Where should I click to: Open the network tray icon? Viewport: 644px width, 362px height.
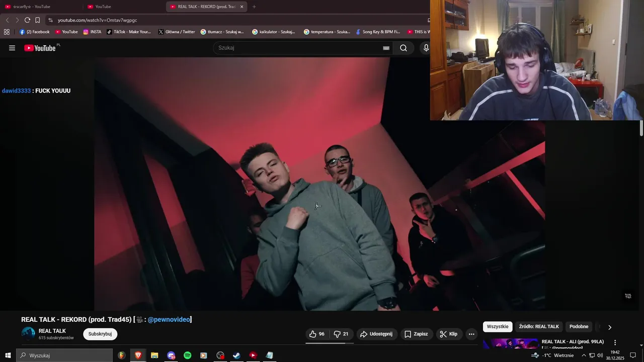click(x=592, y=355)
